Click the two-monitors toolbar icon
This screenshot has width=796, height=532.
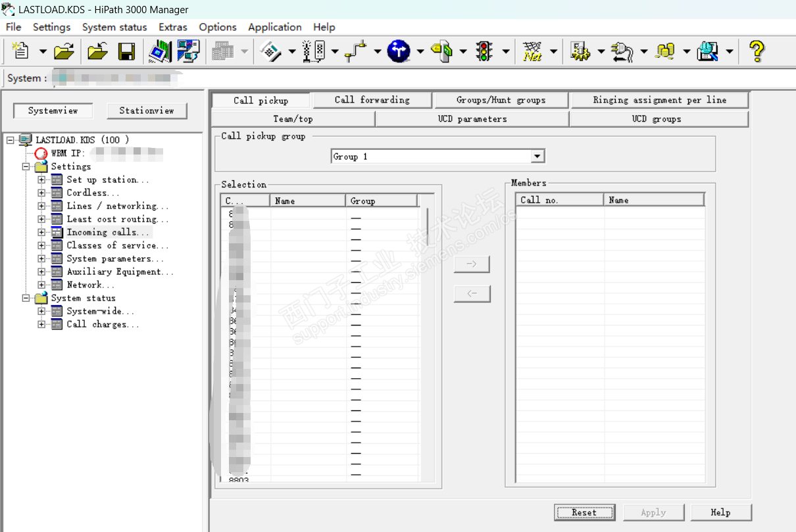click(x=188, y=51)
